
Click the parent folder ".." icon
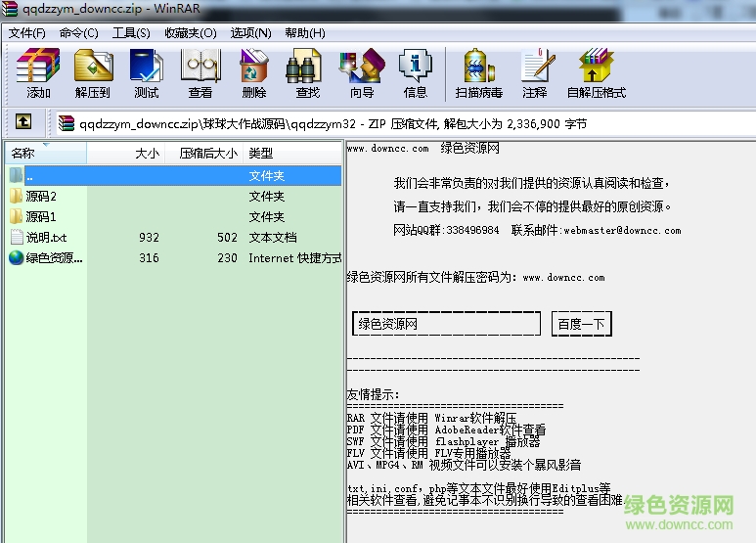pyautogui.click(x=16, y=175)
